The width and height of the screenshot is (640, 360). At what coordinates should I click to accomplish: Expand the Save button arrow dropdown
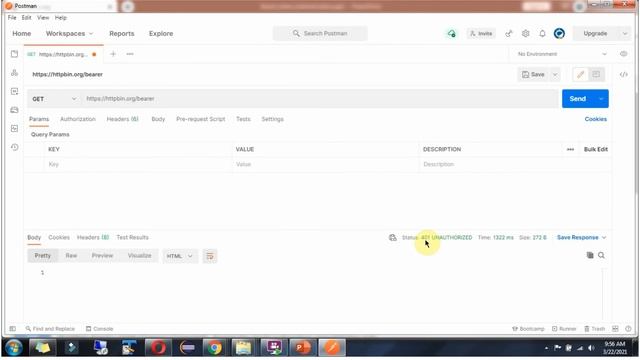(555, 74)
